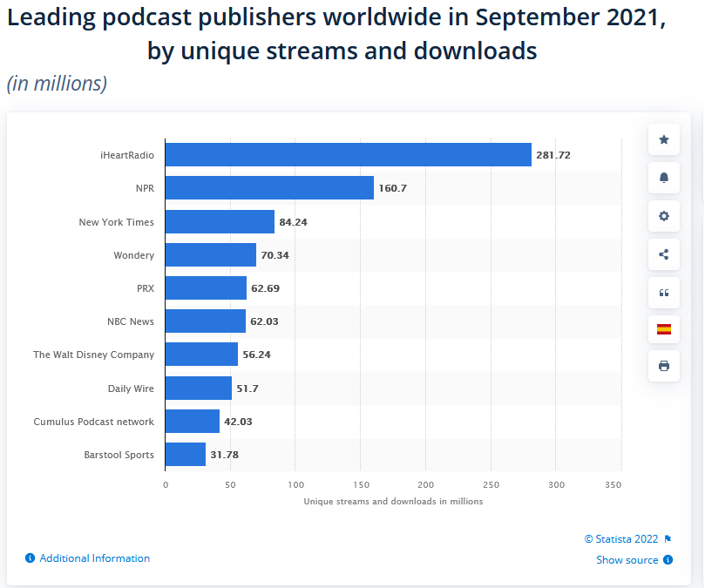
Task: Select the citation quote icon
Action: click(x=663, y=293)
